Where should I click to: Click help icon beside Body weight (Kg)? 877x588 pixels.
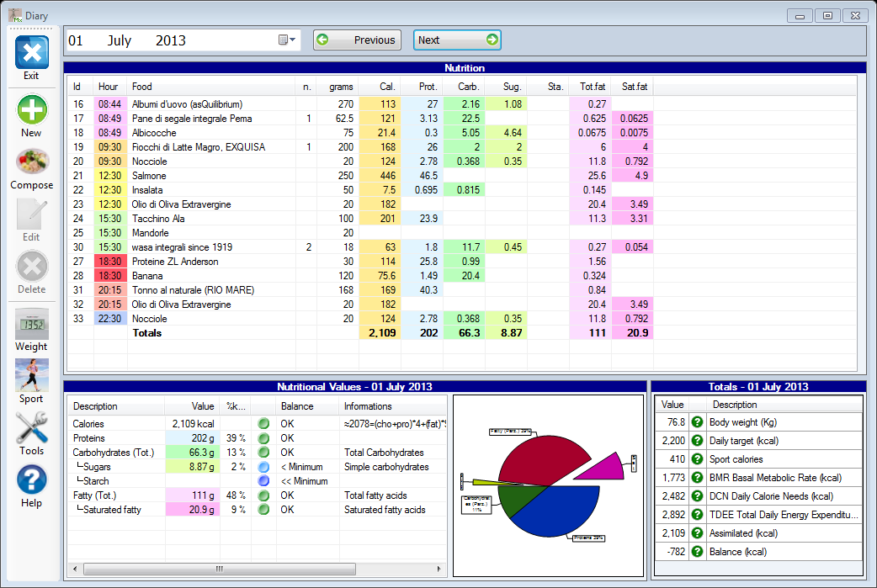click(x=697, y=422)
